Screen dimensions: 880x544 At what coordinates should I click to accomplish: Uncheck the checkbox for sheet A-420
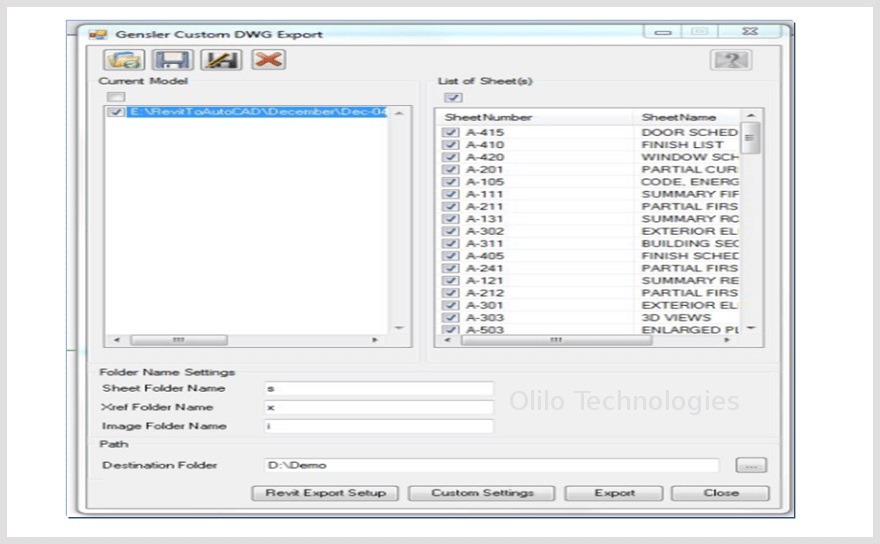pos(450,157)
